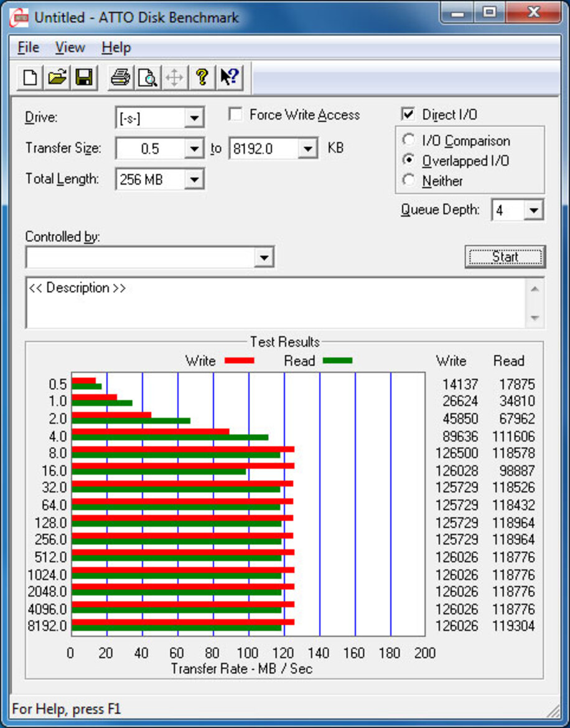
Task: Click the 16.0 row label in chart
Action: [x=54, y=471]
